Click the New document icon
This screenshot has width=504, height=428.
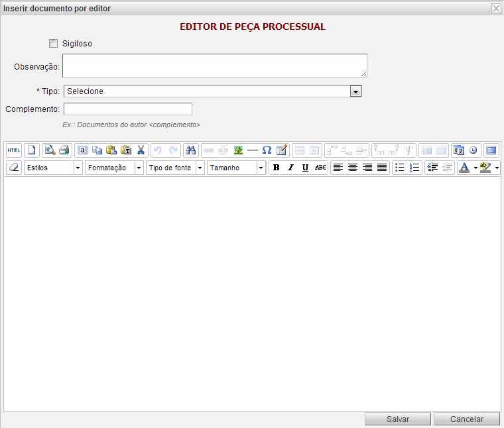(x=32, y=150)
